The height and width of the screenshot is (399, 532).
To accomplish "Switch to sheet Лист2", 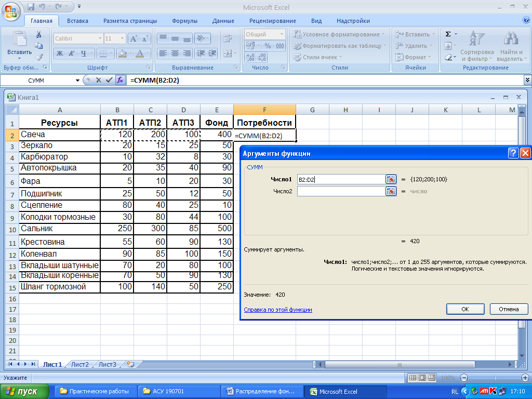I will click(79, 364).
